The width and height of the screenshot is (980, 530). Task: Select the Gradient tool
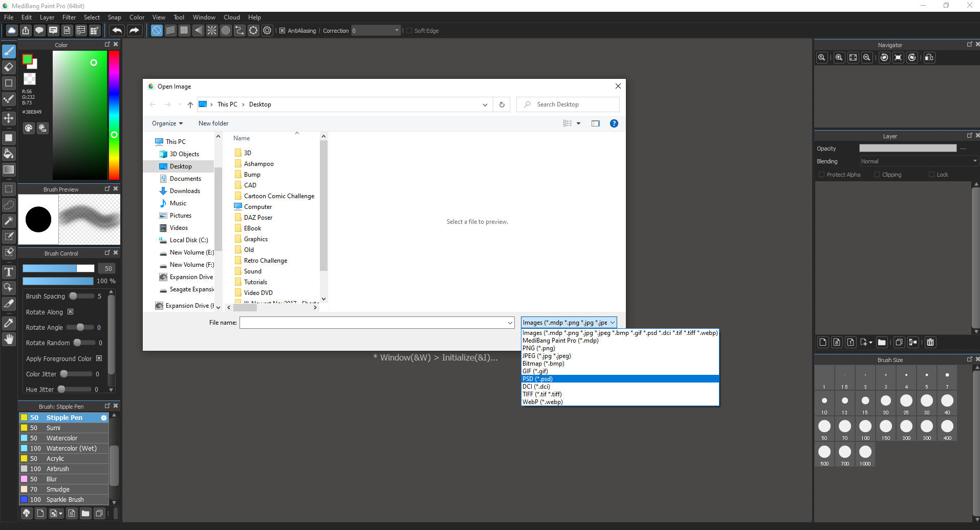9,169
